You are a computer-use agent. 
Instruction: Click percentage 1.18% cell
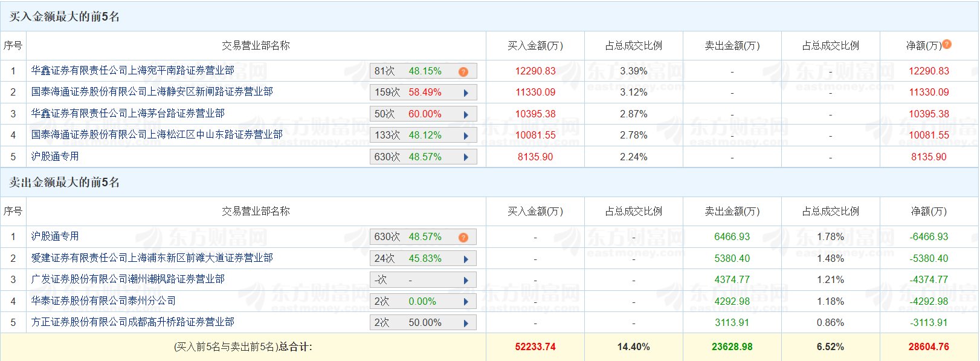point(831,301)
